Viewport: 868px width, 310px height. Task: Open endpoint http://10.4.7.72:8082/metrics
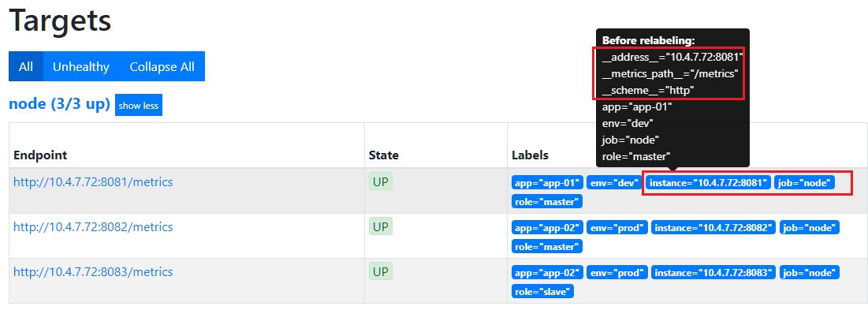pyautogui.click(x=93, y=227)
